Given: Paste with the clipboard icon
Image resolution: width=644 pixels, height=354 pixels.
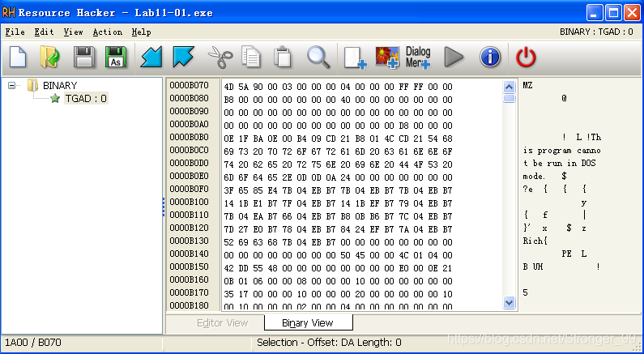Looking at the screenshot, I should tap(283, 57).
